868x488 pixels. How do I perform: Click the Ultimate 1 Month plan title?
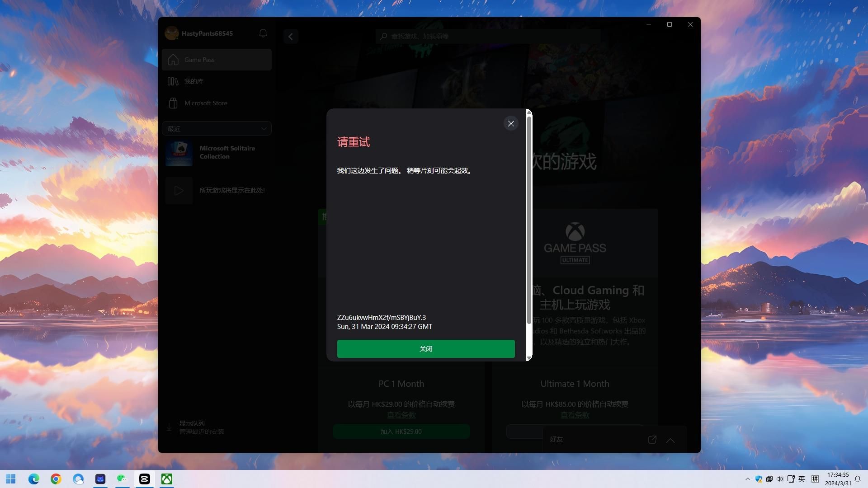pos(575,384)
